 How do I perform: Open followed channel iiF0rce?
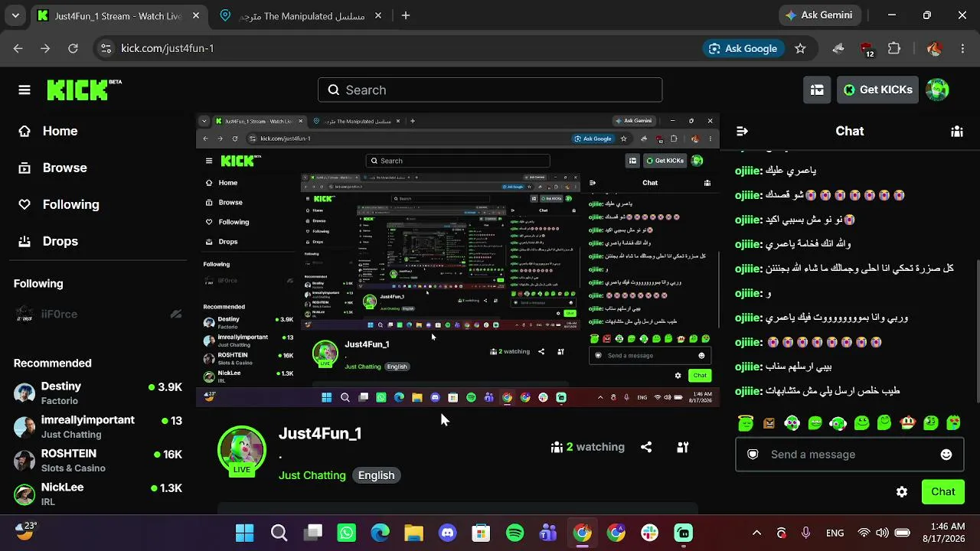click(98, 315)
